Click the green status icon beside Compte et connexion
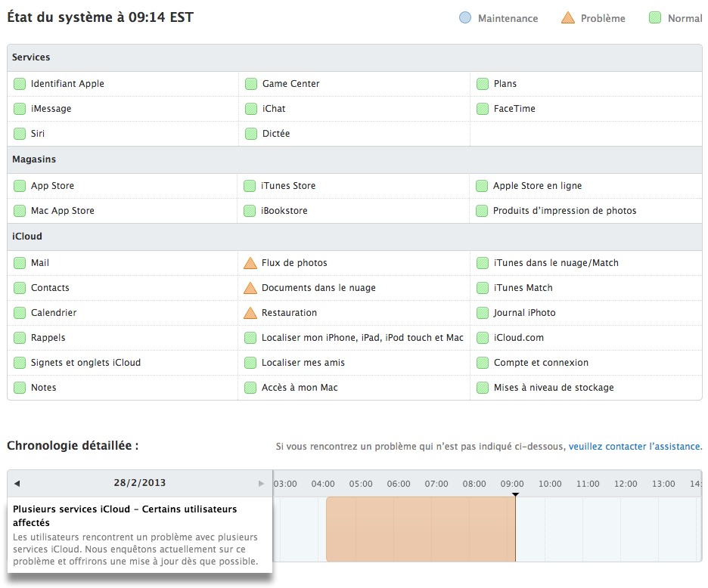 [483, 363]
